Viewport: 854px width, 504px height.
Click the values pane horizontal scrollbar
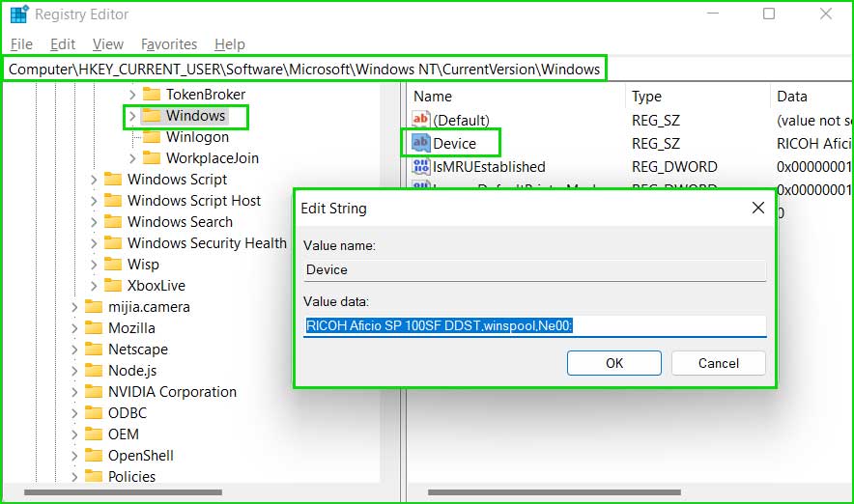(555, 492)
